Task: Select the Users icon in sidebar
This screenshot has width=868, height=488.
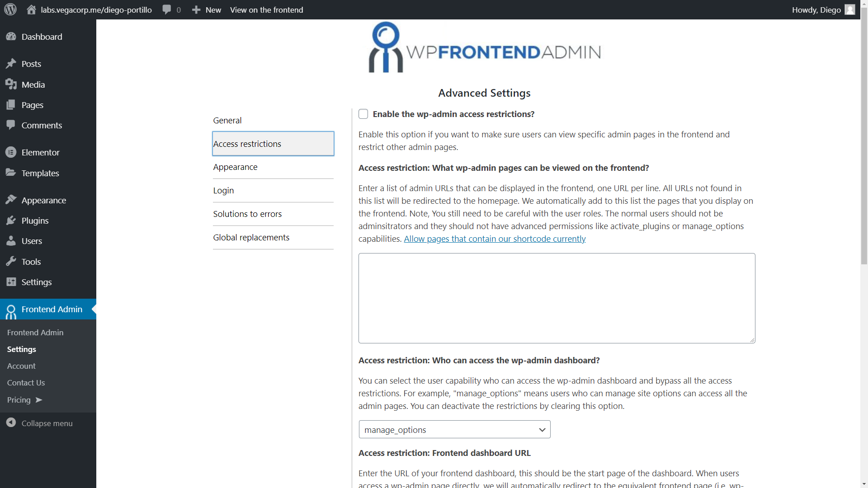Action: (11, 241)
